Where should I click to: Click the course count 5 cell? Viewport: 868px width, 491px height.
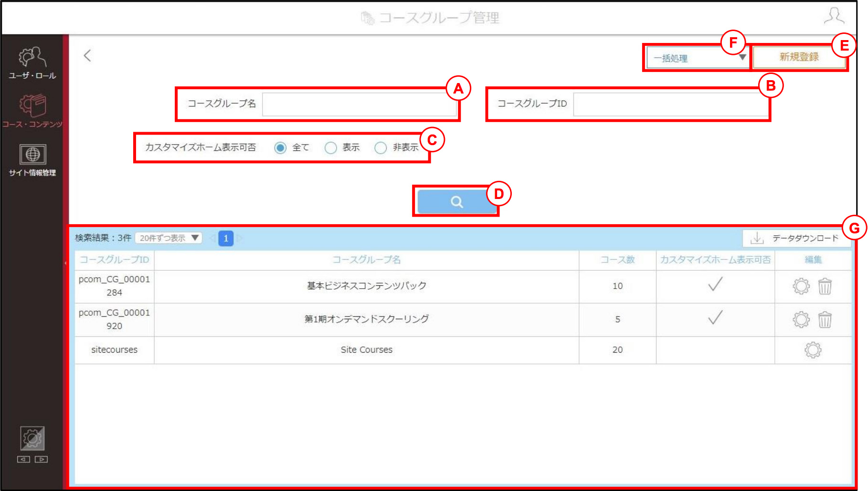pos(617,319)
